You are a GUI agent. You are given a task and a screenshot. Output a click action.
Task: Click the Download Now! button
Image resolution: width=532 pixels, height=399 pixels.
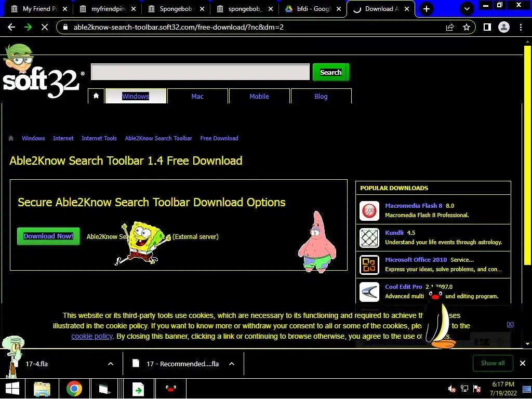tap(48, 236)
